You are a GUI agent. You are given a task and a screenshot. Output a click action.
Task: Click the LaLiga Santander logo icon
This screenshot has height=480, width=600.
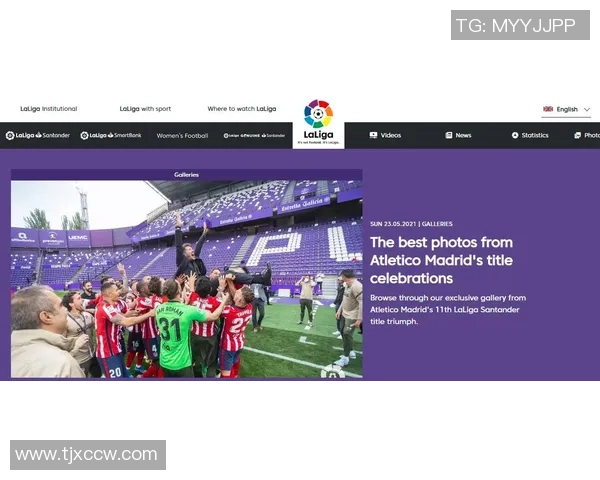tap(10, 135)
